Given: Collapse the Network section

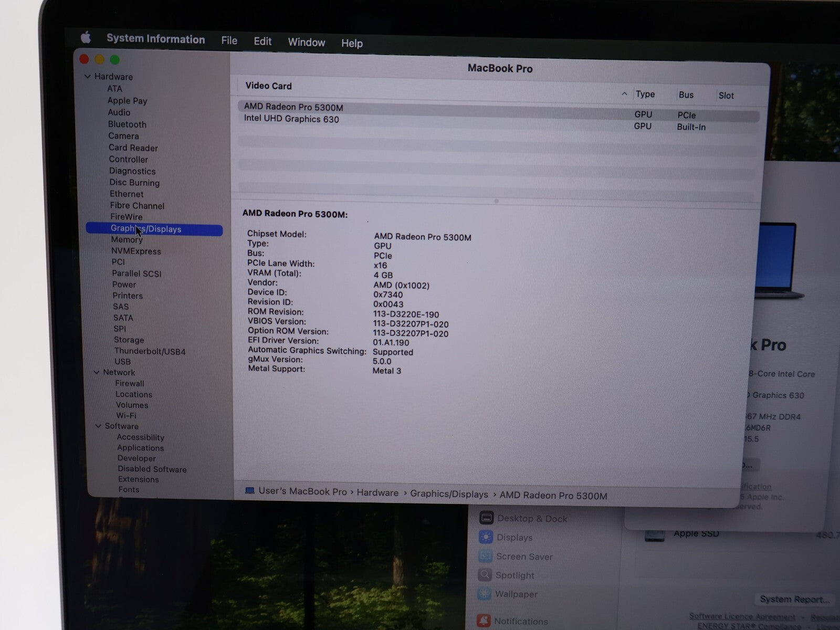Looking at the screenshot, I should (97, 372).
